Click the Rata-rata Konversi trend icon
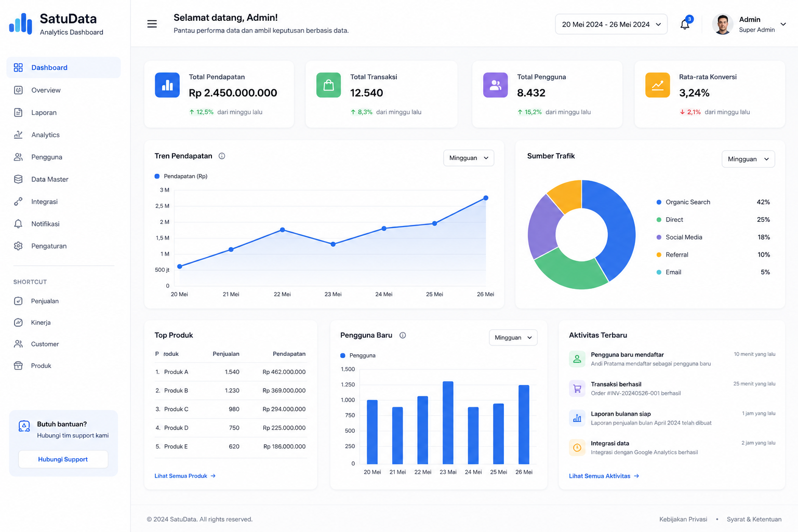The image size is (798, 532). pos(658,85)
